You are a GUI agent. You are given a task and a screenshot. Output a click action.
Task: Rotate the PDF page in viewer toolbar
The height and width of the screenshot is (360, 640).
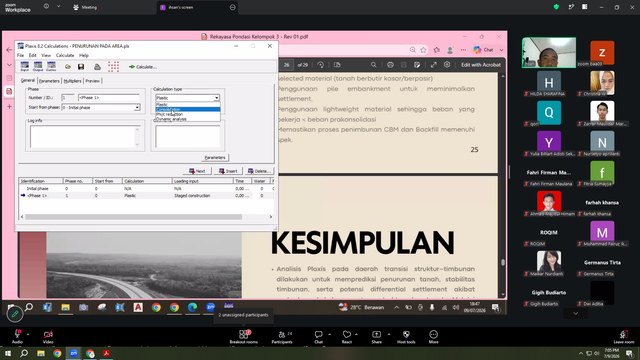320,65
